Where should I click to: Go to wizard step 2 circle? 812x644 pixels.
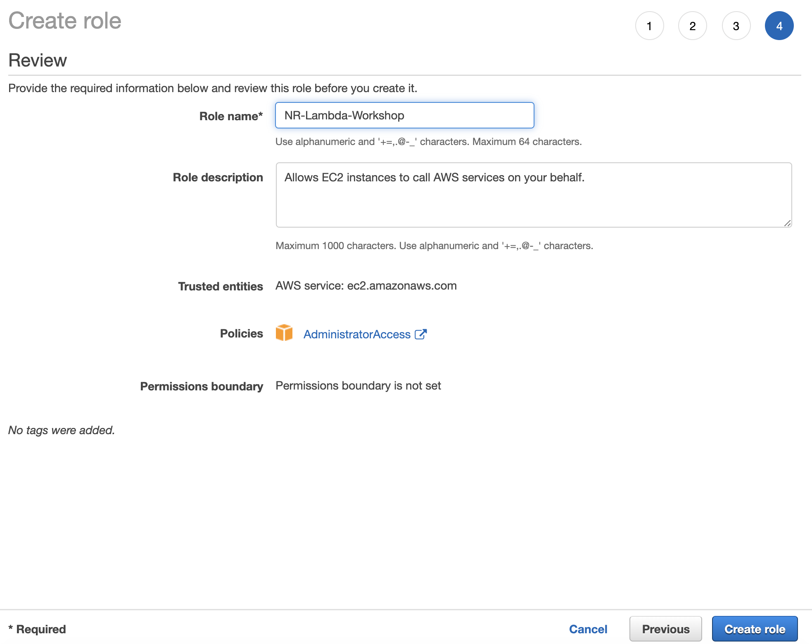click(693, 26)
